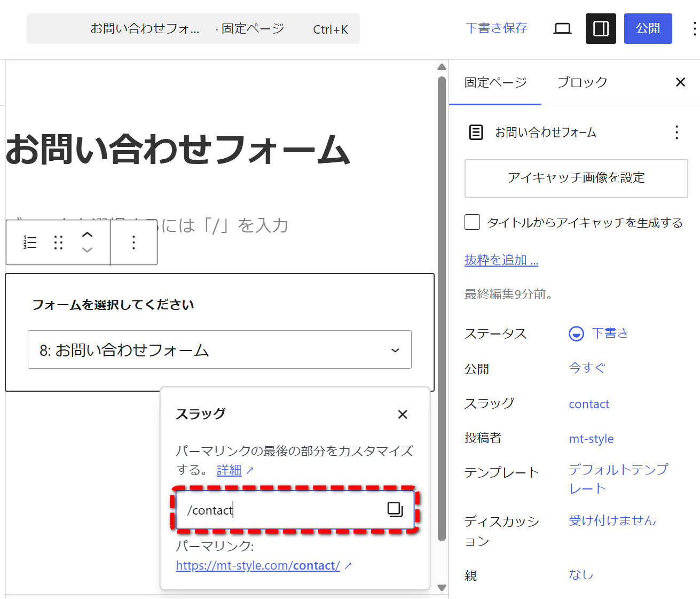Viewport: 700px width, 599px height.
Task: Click the フォームを選択してください label
Action: 113,305
